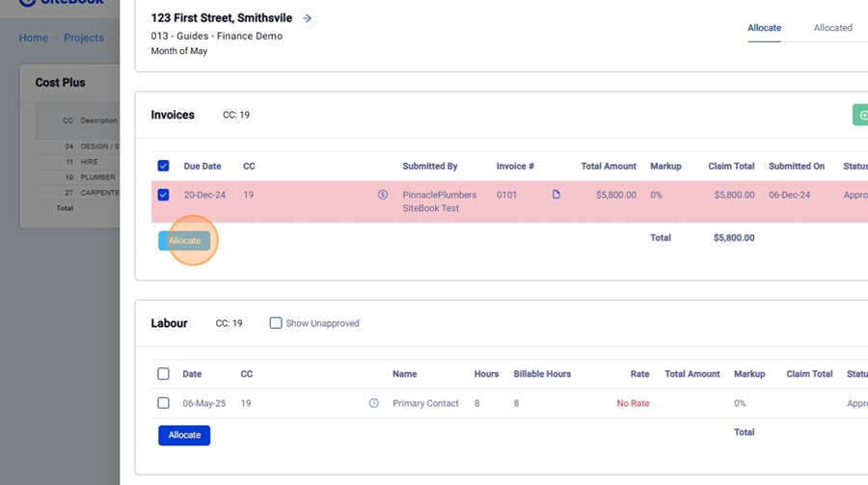The height and width of the screenshot is (485, 868).
Task: Go to Home in the breadcrumb
Action: pos(34,38)
